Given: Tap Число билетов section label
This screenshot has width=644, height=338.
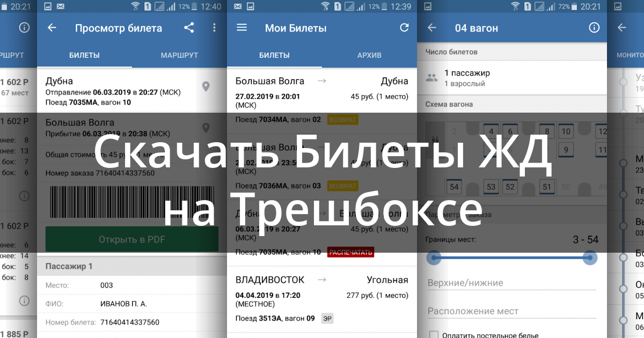Looking at the screenshot, I should 451,52.
